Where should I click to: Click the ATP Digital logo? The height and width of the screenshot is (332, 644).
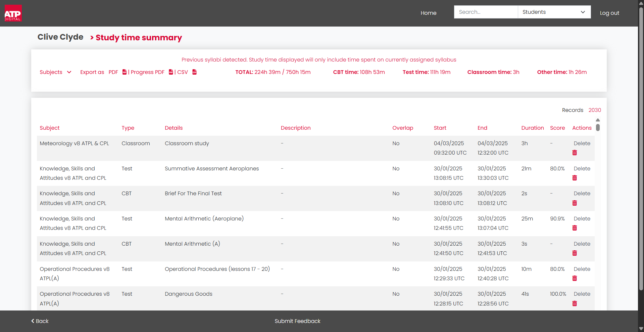point(13,13)
